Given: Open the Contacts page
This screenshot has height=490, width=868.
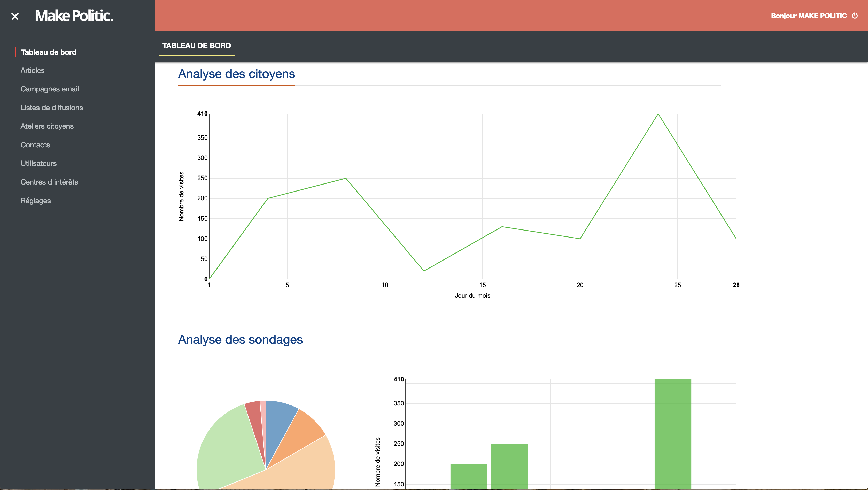Looking at the screenshot, I should coord(35,144).
